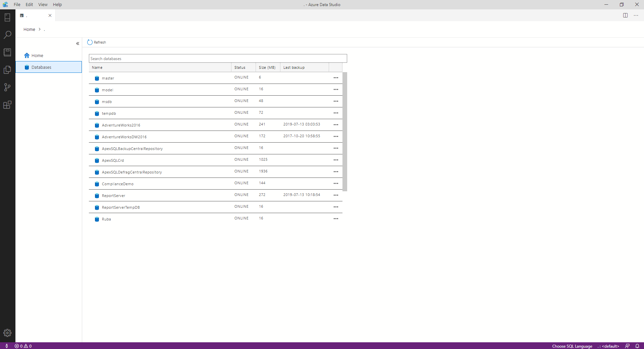Viewport: 644px width, 349px height.
Task: Click the database icon for AdventureWorks2016
Action: click(x=97, y=125)
